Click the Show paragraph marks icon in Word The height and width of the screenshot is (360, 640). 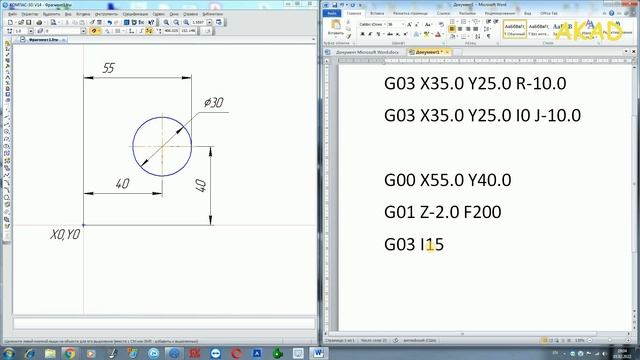pyautogui.click(x=489, y=36)
